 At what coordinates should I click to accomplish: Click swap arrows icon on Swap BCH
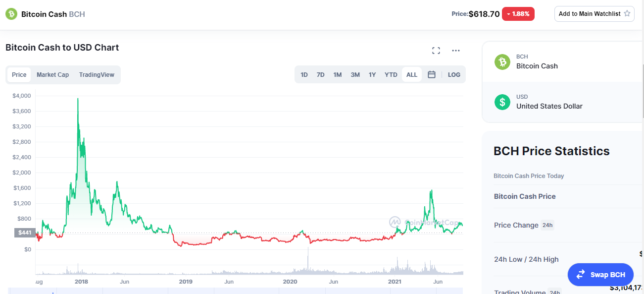(581, 275)
